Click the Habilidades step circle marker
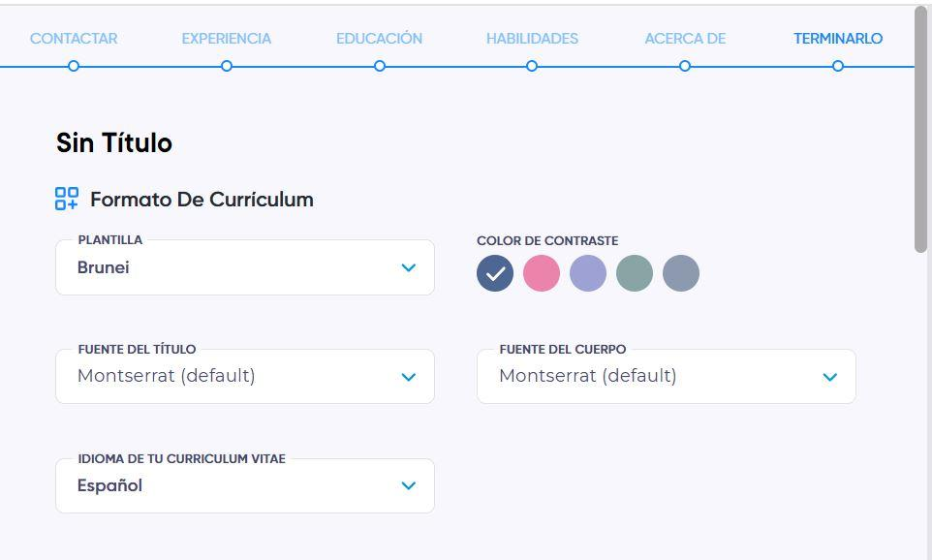This screenshot has width=932, height=560. [532, 66]
